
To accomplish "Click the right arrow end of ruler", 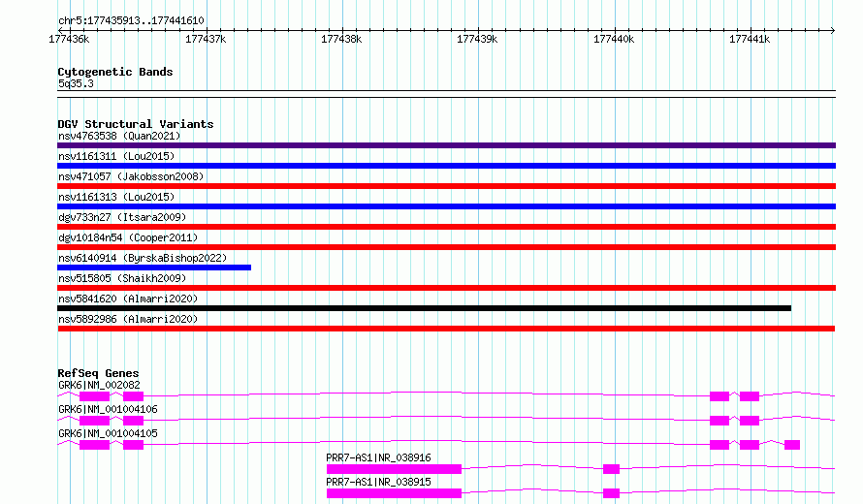I will 833,30.
